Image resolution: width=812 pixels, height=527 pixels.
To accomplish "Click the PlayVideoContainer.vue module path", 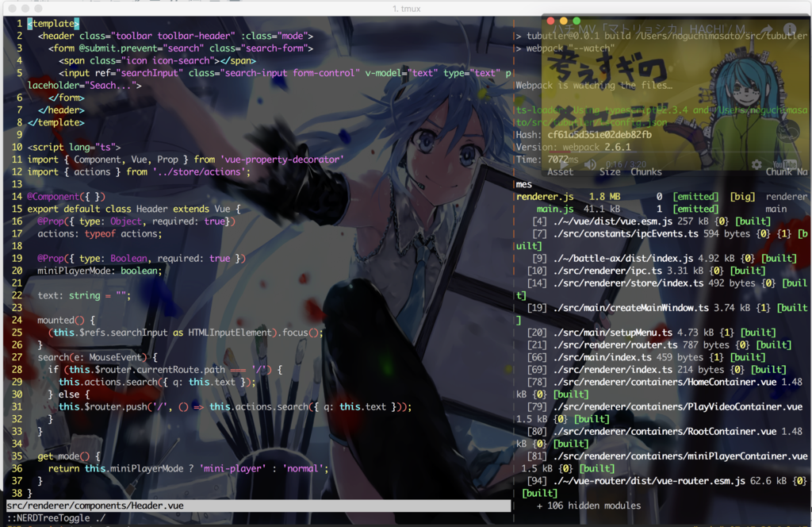I will click(677, 407).
